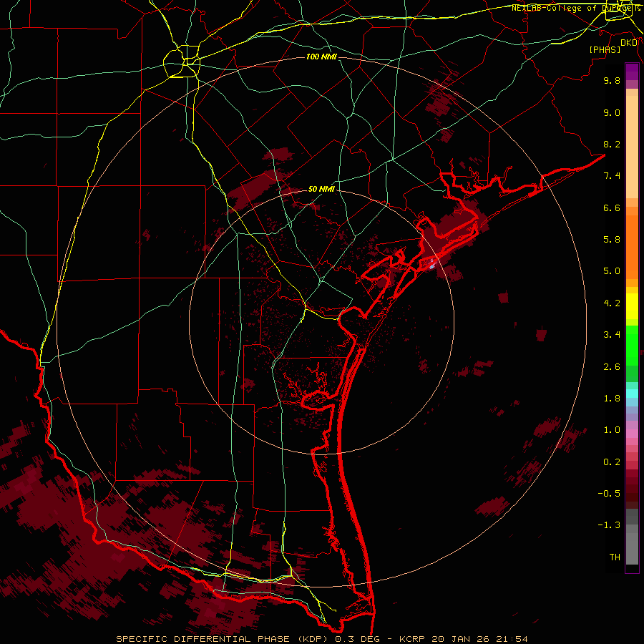The height and width of the screenshot is (644, 644).
Task: Click the 50 NMI range ring label
Action: tap(321, 189)
